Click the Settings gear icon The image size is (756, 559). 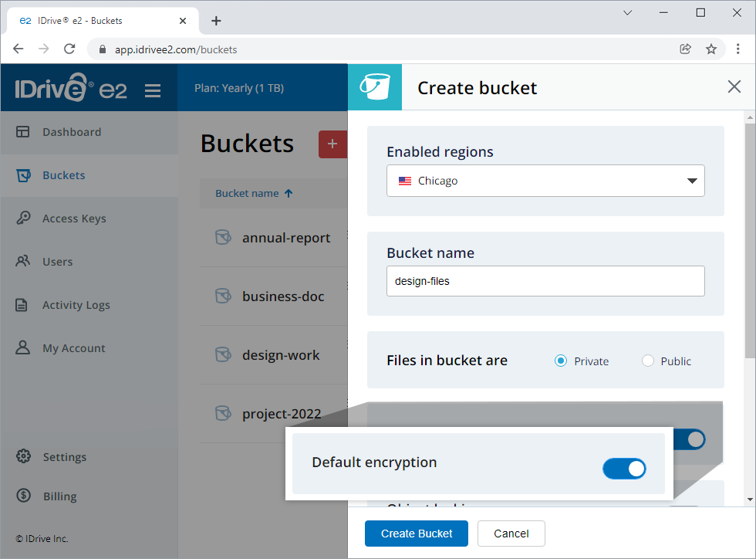(23, 456)
